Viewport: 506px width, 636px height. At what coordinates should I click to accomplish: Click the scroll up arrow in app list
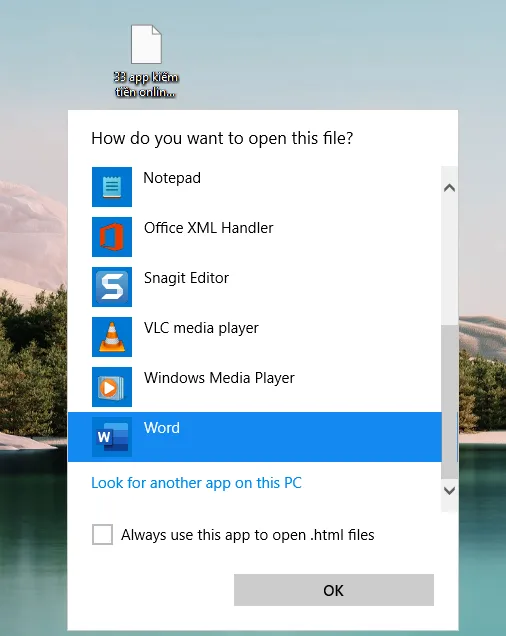point(449,188)
